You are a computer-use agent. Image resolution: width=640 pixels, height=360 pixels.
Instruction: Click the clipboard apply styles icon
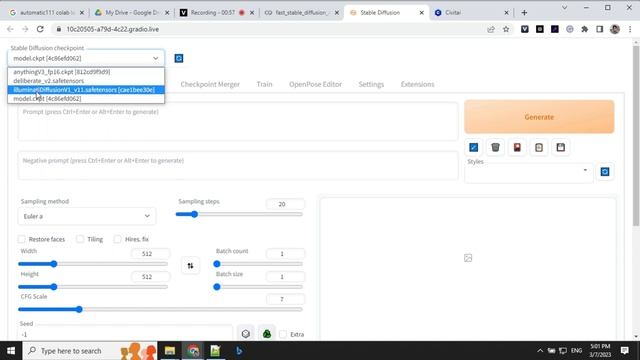[x=539, y=147]
